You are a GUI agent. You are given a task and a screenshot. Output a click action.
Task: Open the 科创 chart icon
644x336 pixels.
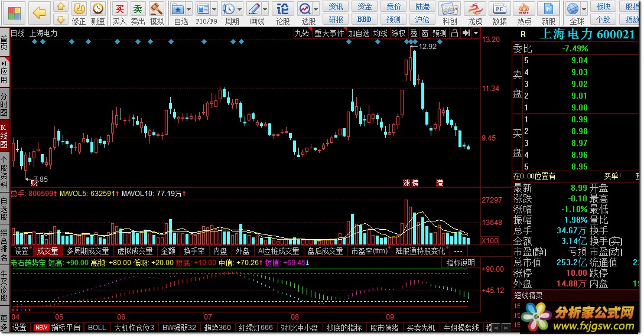pos(449,9)
